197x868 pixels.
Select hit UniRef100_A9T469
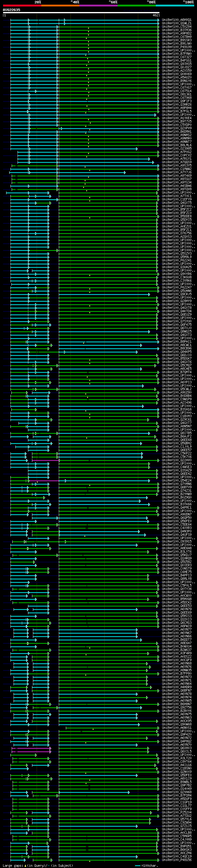177,176
